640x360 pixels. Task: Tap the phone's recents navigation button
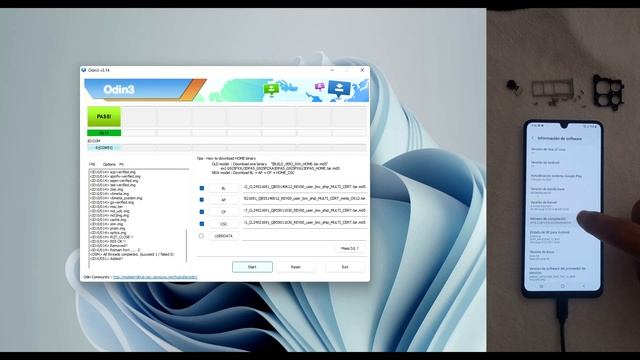(542, 286)
